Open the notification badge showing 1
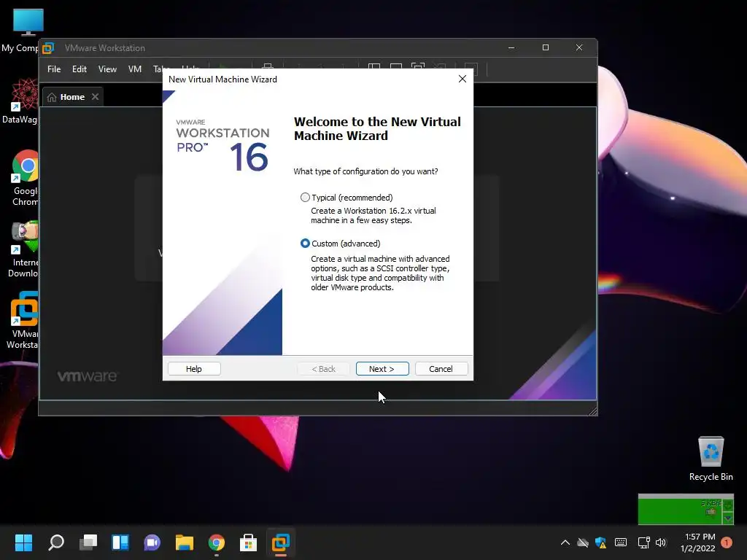 coord(727,542)
